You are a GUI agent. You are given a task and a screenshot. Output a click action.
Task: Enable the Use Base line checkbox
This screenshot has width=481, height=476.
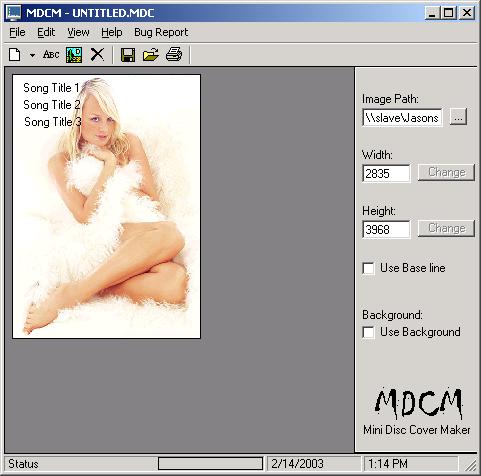(x=368, y=268)
